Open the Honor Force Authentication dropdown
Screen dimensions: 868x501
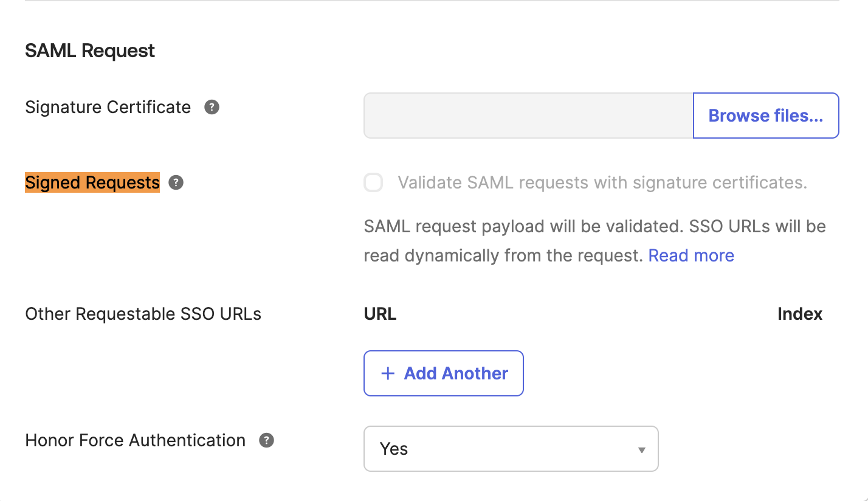tap(511, 449)
